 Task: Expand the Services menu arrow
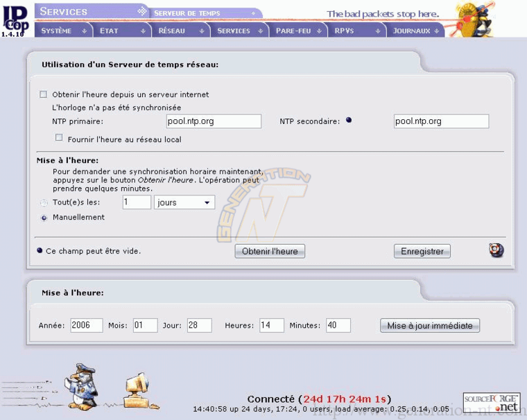(260, 31)
